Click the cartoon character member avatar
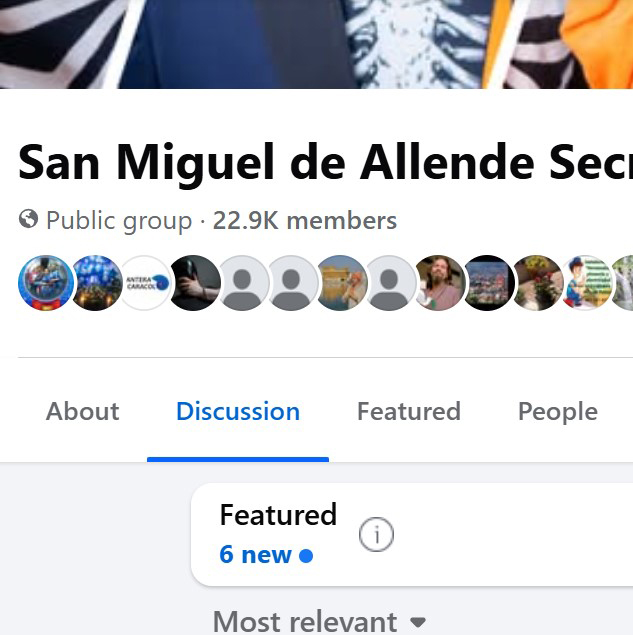The height and width of the screenshot is (635, 633). [587, 283]
